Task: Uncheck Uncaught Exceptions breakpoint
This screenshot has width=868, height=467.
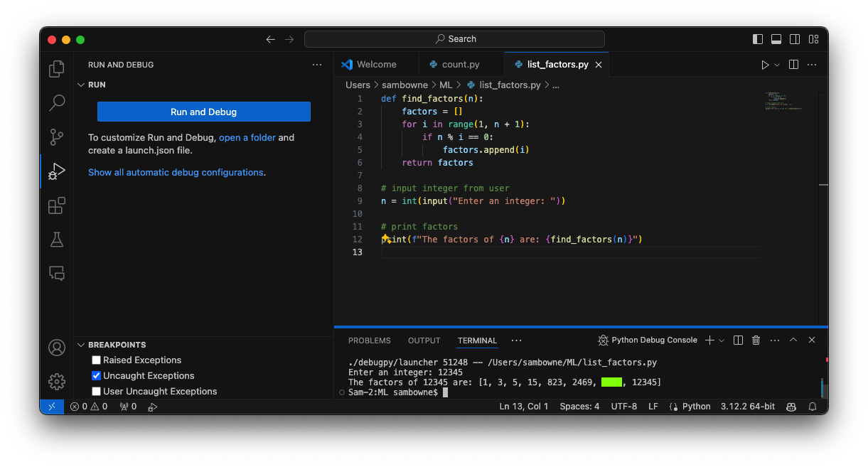Action: point(97,376)
